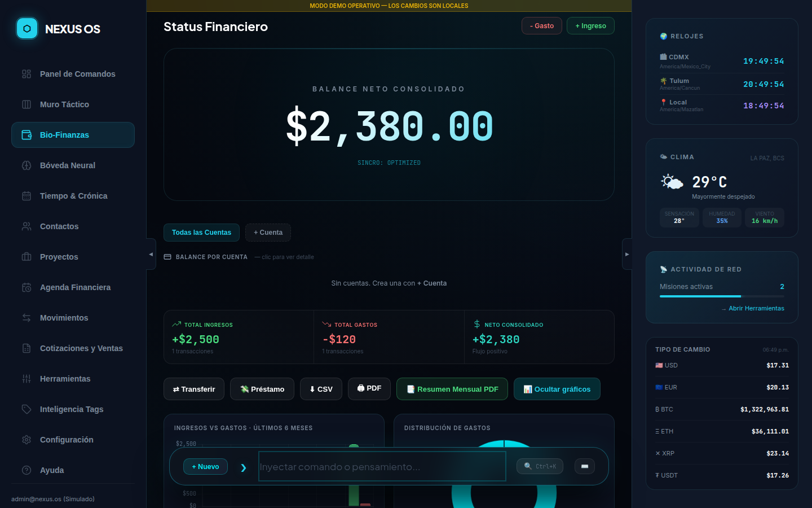Click the Misiones activas progress bar
Viewport: 812px width, 508px height.
point(722,296)
